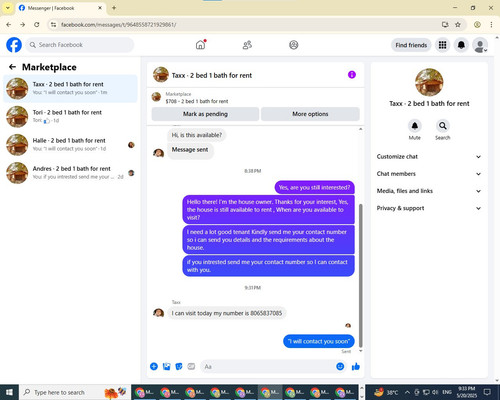500x400 pixels.
Task: Go back in browser history
Action: pyautogui.click(x=9, y=25)
